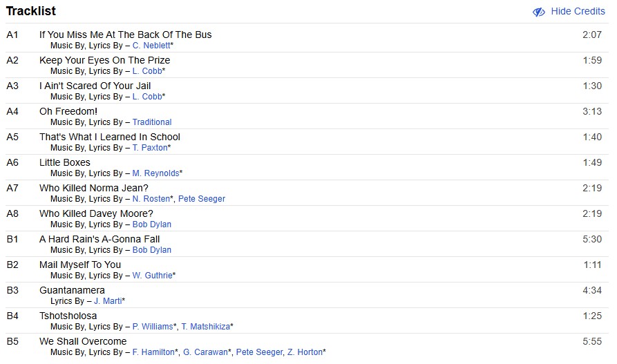Open Z. Horton artist link
617x364 pixels.
click(x=305, y=352)
